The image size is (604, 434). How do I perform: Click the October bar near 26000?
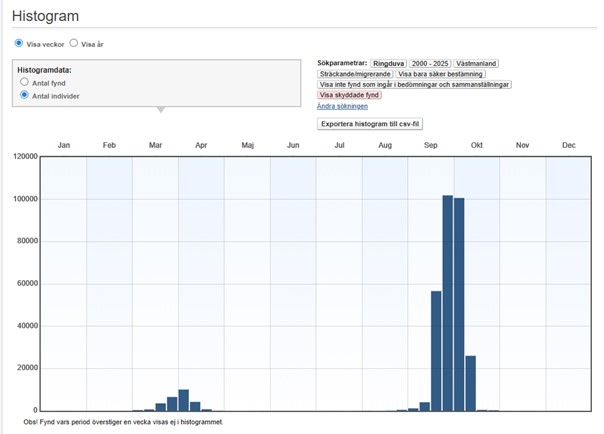pyautogui.click(x=470, y=382)
